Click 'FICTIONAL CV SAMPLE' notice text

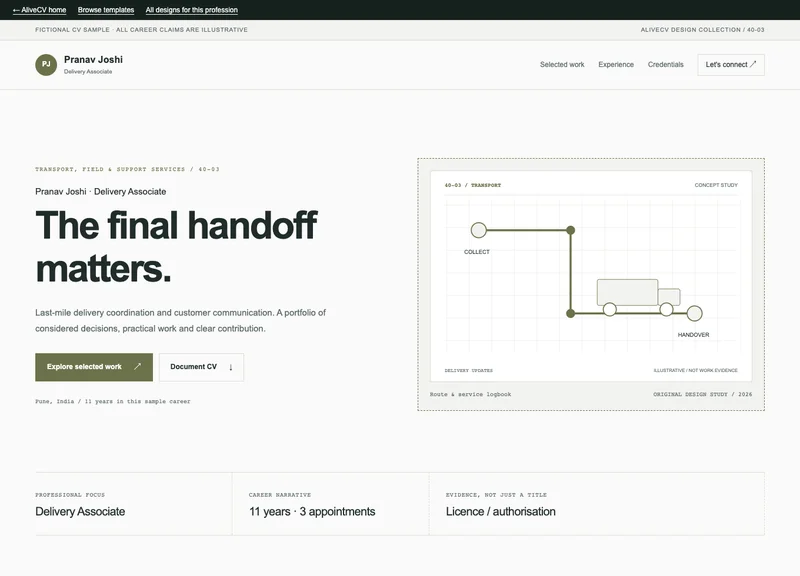(72, 30)
